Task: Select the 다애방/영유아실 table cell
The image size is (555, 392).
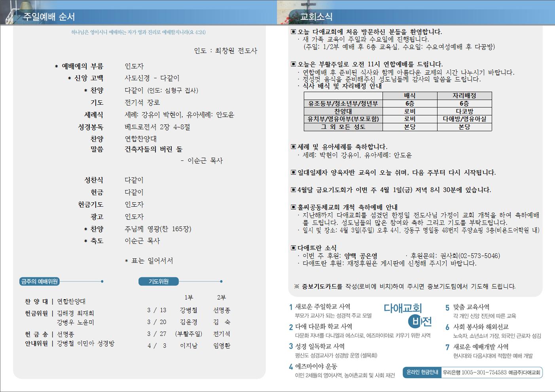Action: [x=464, y=119]
